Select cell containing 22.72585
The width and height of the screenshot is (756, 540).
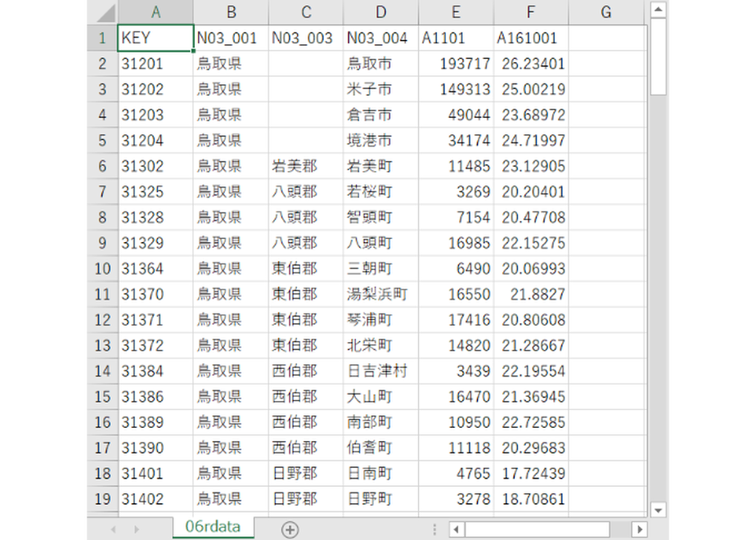[x=531, y=422]
